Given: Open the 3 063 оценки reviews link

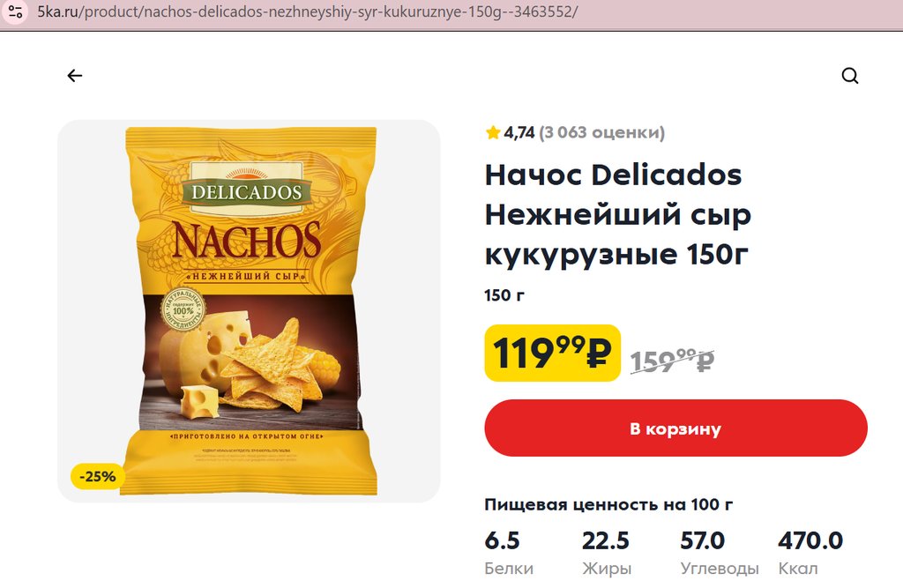Looking at the screenshot, I should pos(601,132).
